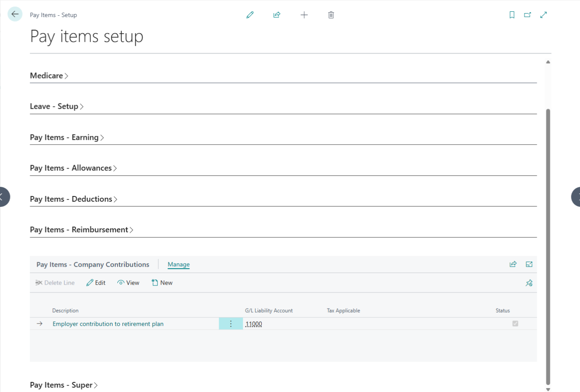Toggle the Status checkbox on the retirement row
The image size is (580, 392).
click(515, 323)
